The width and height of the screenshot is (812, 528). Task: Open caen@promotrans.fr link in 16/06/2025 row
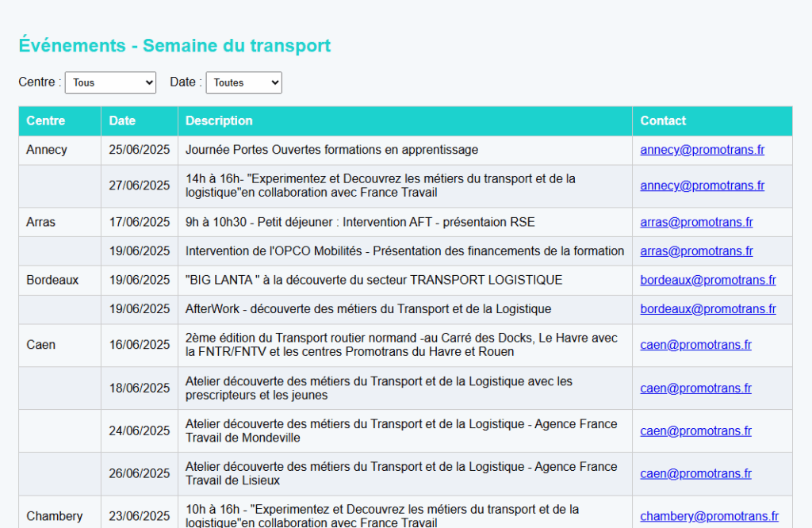pyautogui.click(x=695, y=345)
